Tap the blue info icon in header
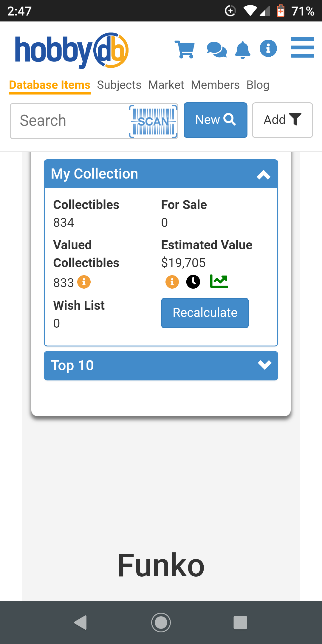Screen dimensions: 322x644 (x=268, y=48)
